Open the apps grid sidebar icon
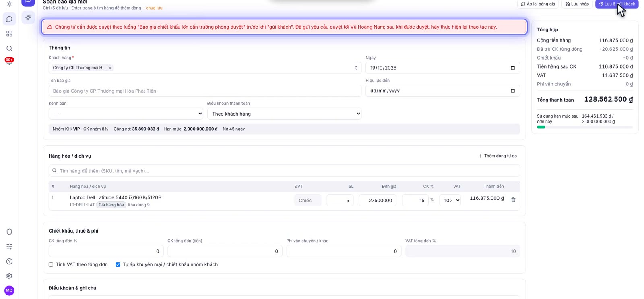Image resolution: width=644 pixels, height=299 pixels. [x=9, y=34]
